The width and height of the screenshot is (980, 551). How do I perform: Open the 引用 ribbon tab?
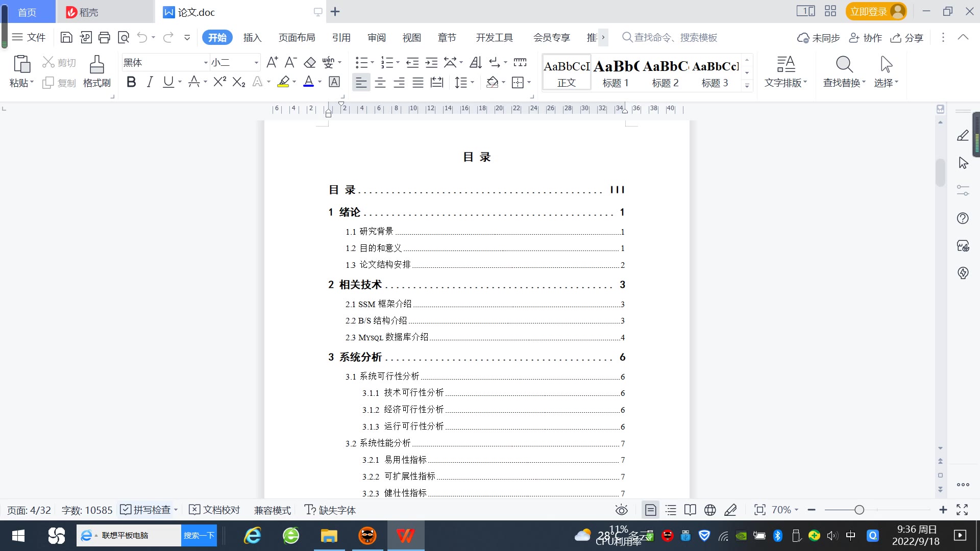click(341, 37)
